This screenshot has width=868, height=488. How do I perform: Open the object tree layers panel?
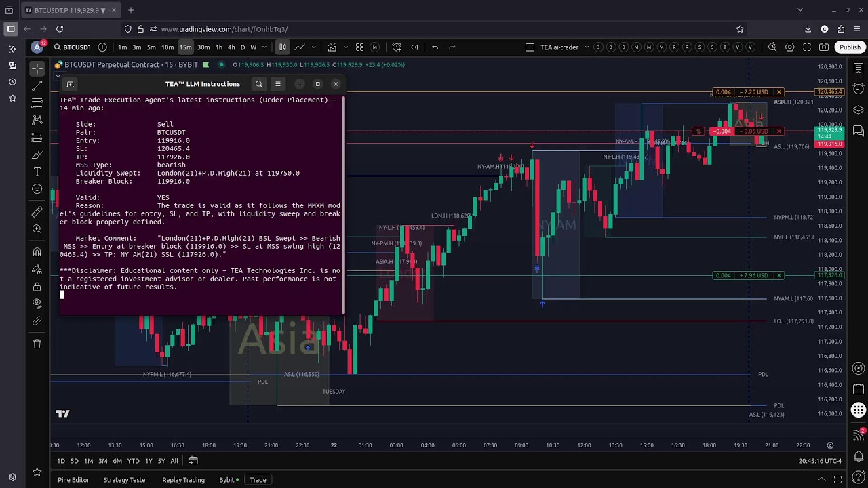tap(859, 109)
